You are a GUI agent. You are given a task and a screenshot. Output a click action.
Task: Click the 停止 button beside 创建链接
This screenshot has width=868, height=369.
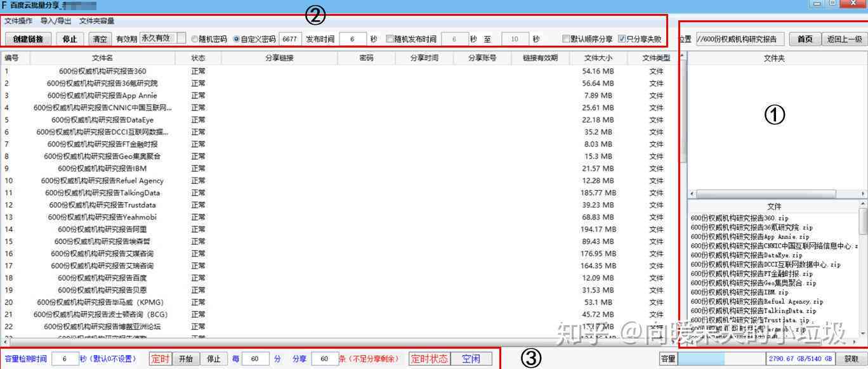coord(70,39)
